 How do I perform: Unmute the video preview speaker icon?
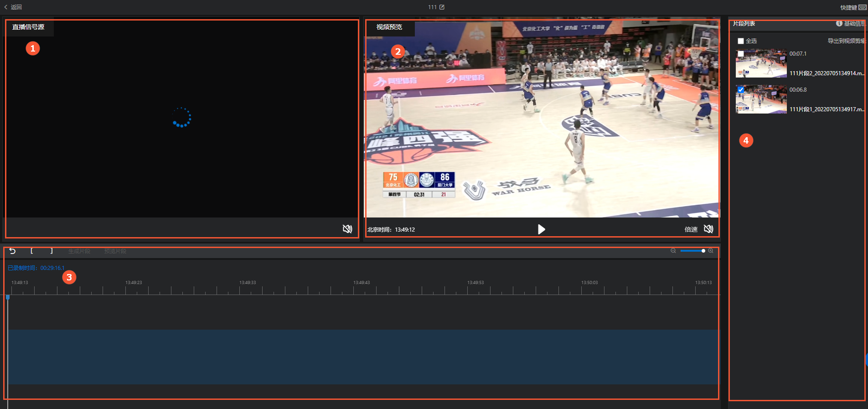708,229
